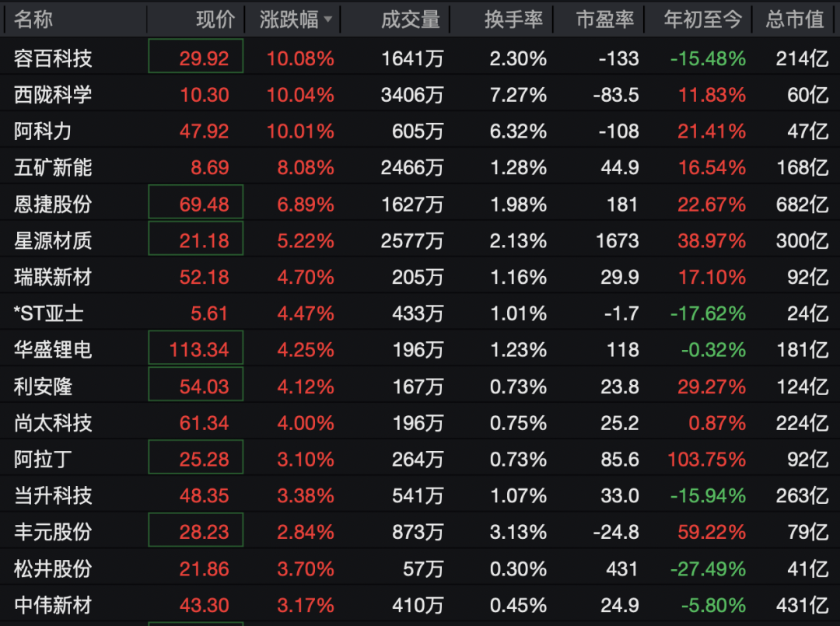Open stock 星源材质
The width and height of the screenshot is (840, 626).
(53, 240)
